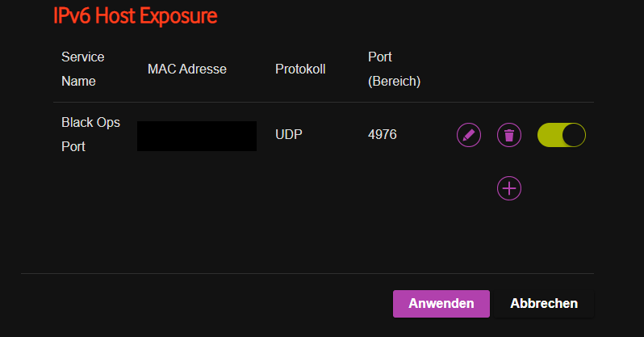Click the word Port under Black Ops
This screenshot has height=337, width=644.
click(x=73, y=146)
